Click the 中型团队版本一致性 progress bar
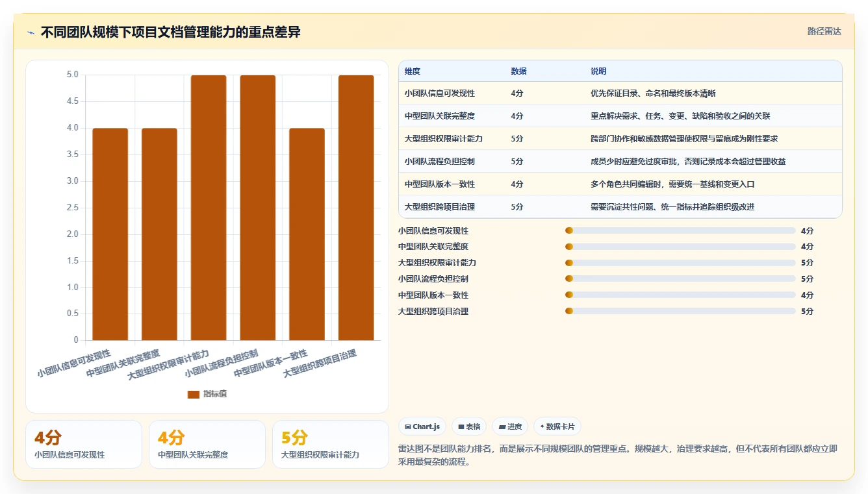This screenshot has width=868, height=494. coord(680,295)
